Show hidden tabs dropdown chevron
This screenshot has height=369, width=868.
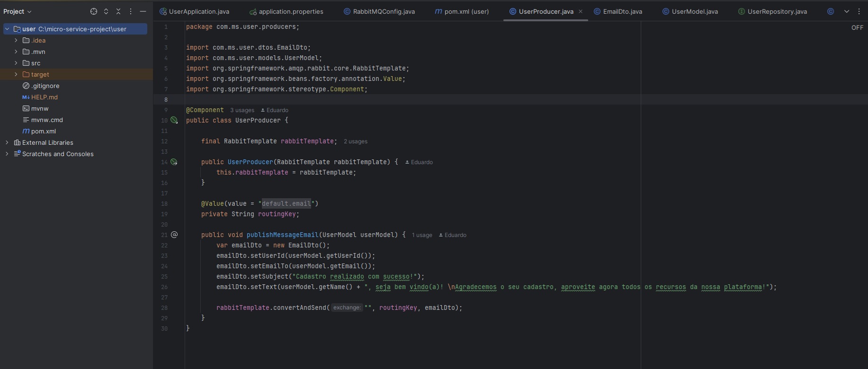(x=846, y=11)
